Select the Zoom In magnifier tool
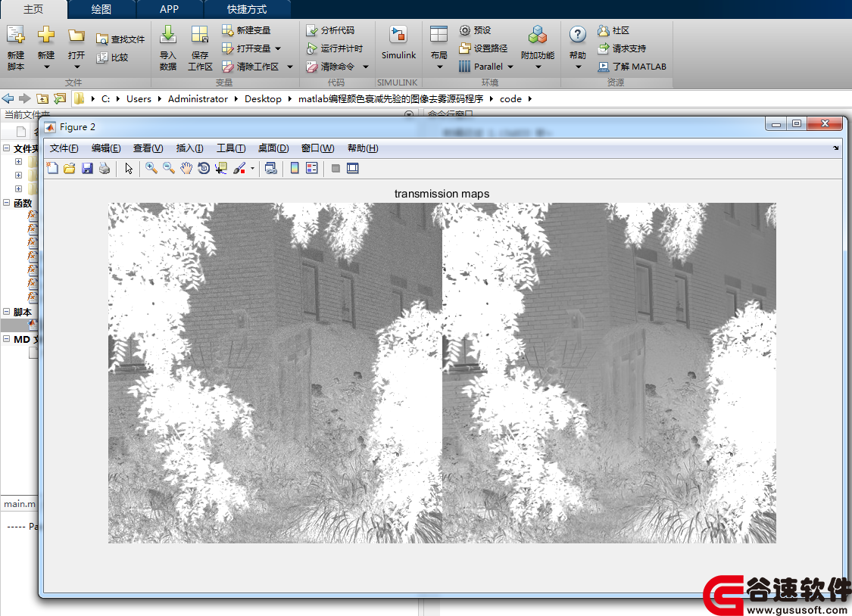The image size is (852, 616). [151, 168]
